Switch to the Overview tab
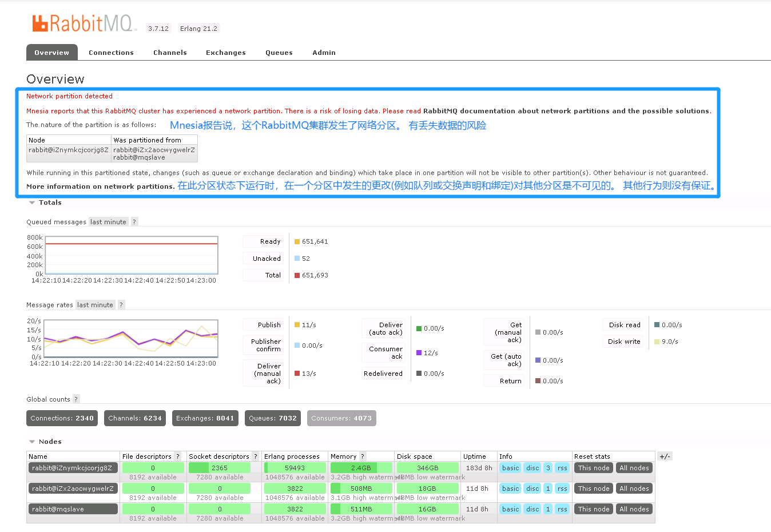 click(51, 52)
